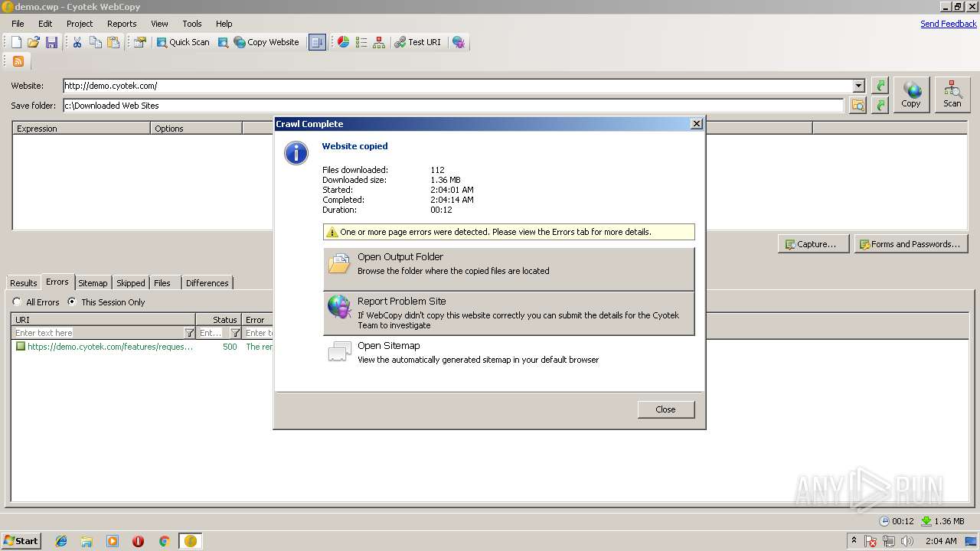The width and height of the screenshot is (980, 551).
Task: Click the Scan Website magnifier icon
Action: 223,42
